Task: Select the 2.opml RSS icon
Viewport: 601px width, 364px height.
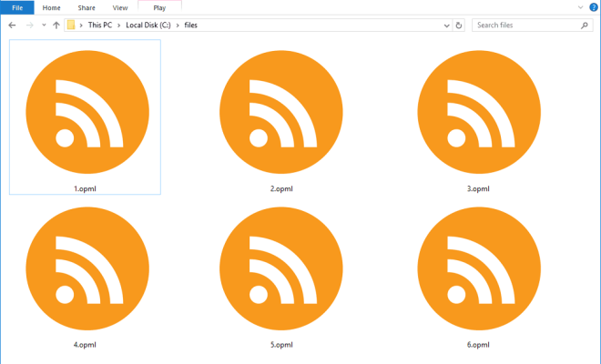Action: pyautogui.click(x=281, y=112)
